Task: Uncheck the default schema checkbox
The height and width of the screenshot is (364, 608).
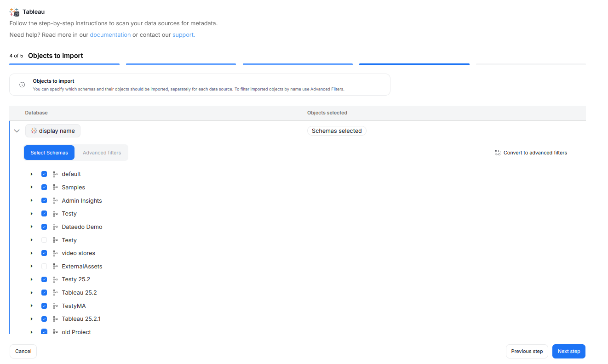Action: pyautogui.click(x=44, y=174)
